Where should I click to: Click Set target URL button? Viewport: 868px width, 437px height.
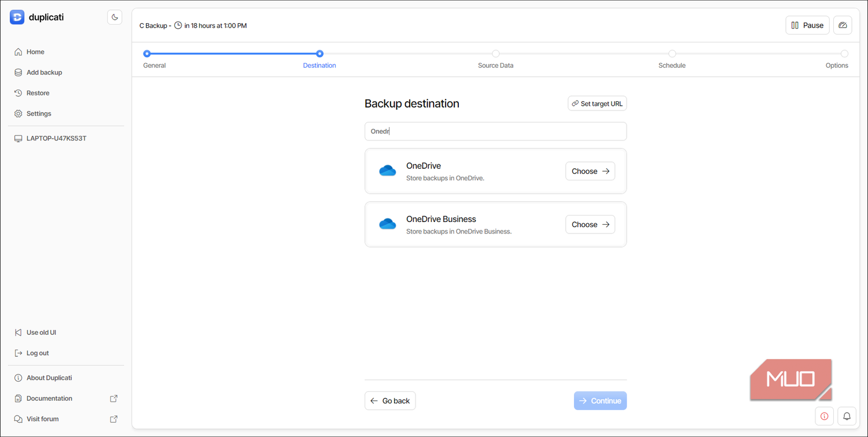pyautogui.click(x=597, y=103)
